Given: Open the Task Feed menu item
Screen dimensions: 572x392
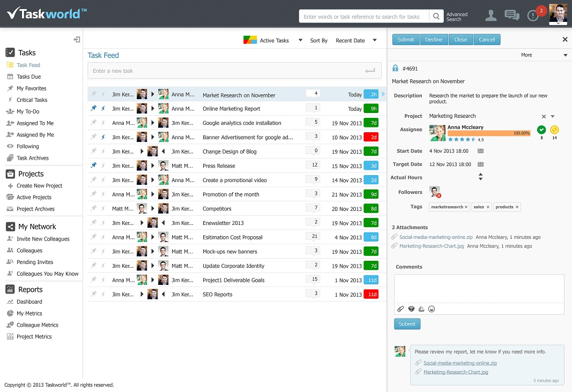Looking at the screenshot, I should (28, 65).
